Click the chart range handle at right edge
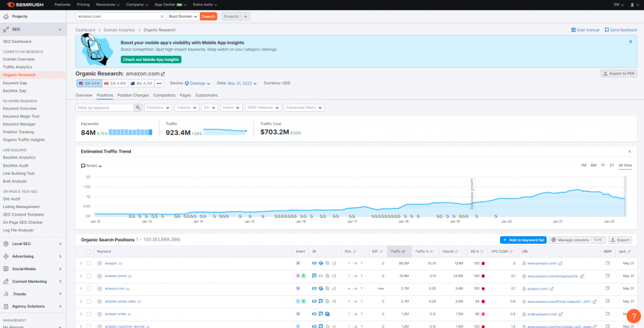The height and width of the screenshot is (328, 644). (625, 196)
